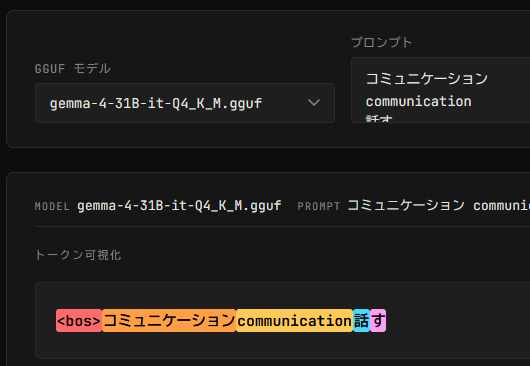Select the communication yellow token chip

click(x=294, y=320)
